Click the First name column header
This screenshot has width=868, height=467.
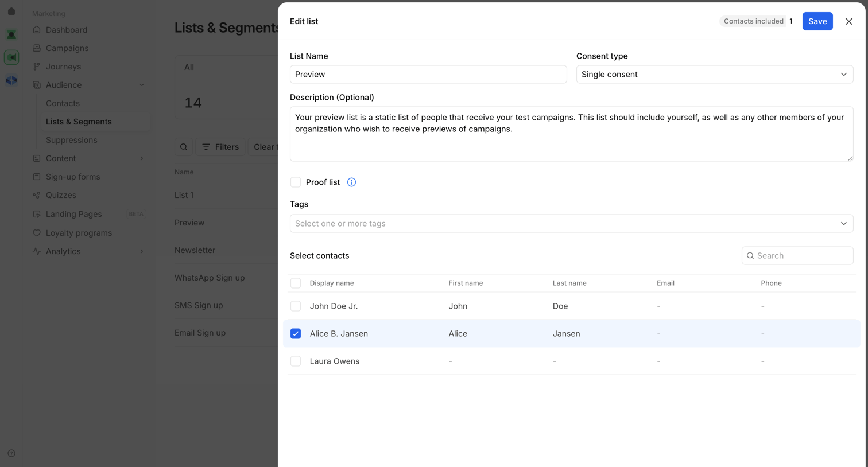pyautogui.click(x=466, y=283)
